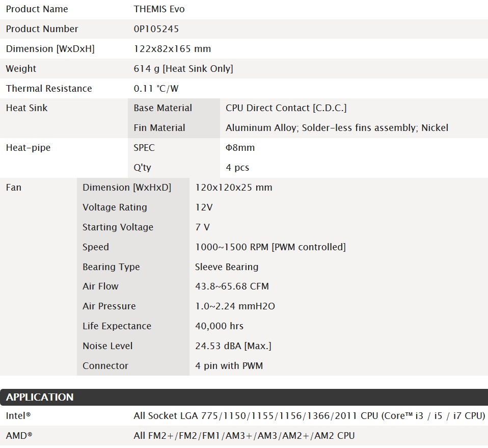Click the 'Air Pressure' label

[x=109, y=306]
